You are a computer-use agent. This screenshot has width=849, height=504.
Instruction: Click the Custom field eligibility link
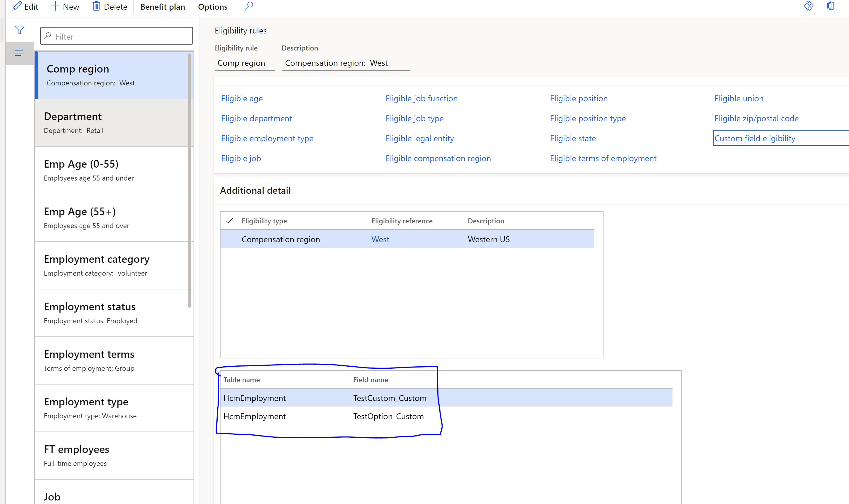tap(755, 138)
